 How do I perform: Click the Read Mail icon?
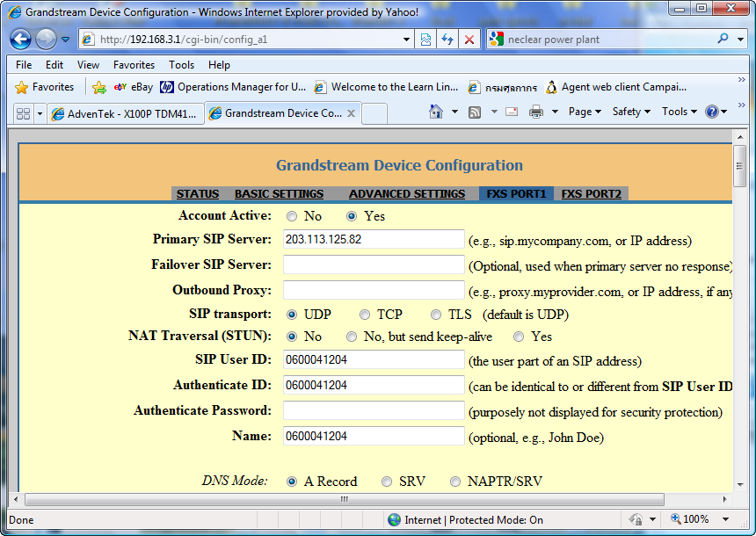coord(512,112)
